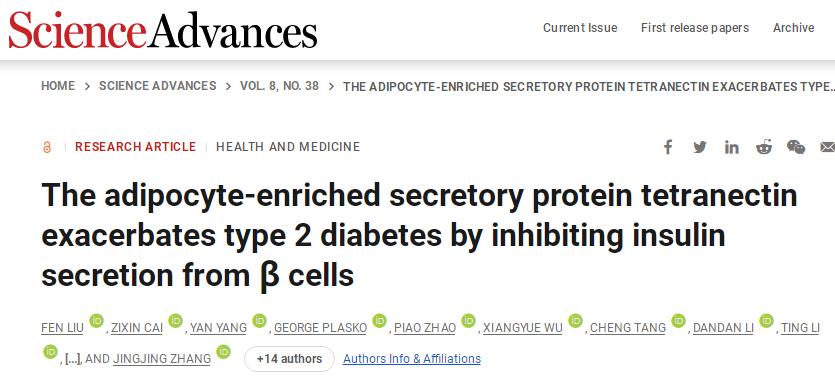
Task: Expand hidden authors via [...] ellipsis
Action: [72, 360]
